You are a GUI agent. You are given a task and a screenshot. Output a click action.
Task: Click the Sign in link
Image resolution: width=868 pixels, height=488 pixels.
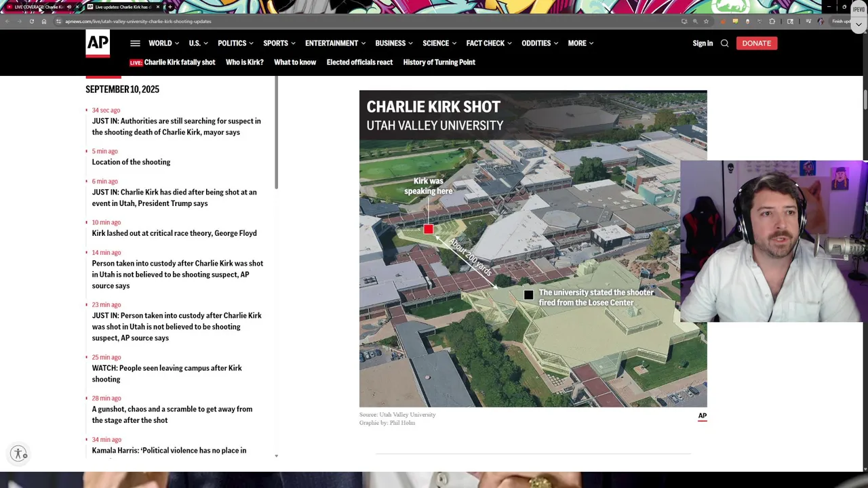click(703, 43)
